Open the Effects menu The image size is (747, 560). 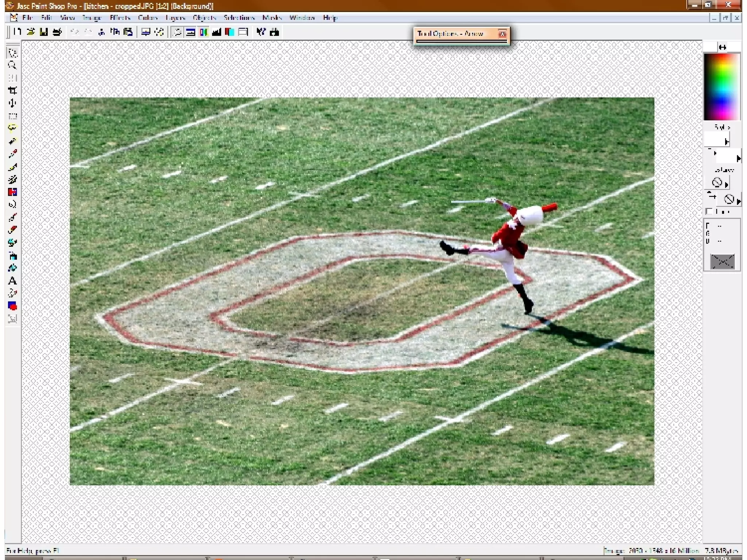(120, 17)
